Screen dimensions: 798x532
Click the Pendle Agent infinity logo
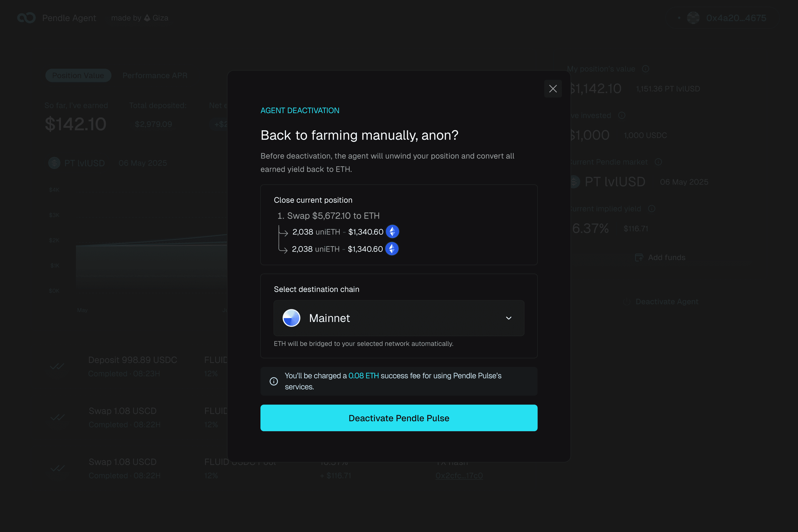(x=27, y=18)
